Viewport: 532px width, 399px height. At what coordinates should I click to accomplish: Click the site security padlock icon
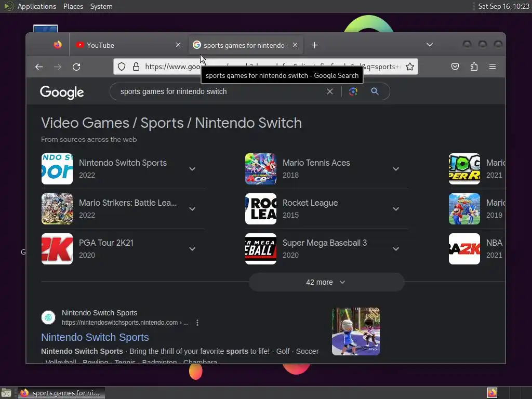(x=136, y=66)
